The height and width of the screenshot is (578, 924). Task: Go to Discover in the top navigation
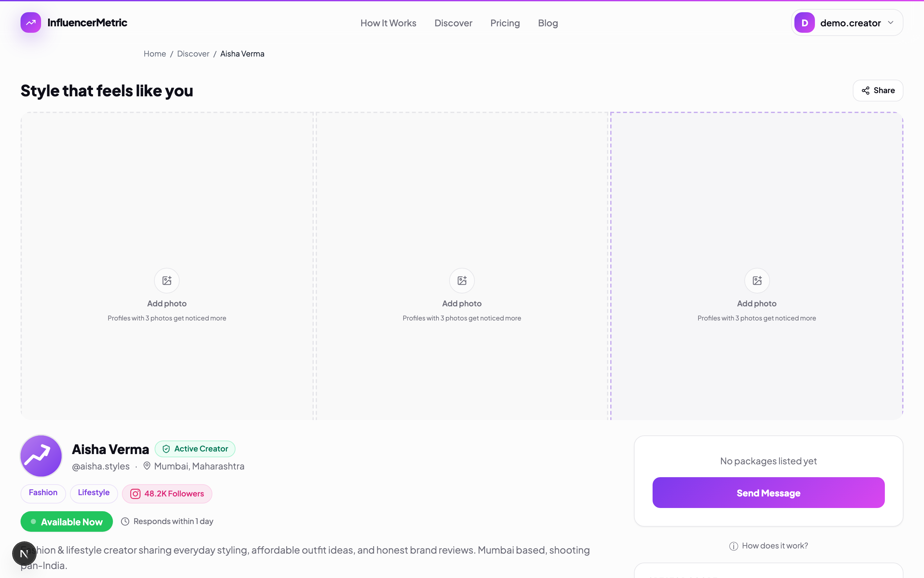453,23
